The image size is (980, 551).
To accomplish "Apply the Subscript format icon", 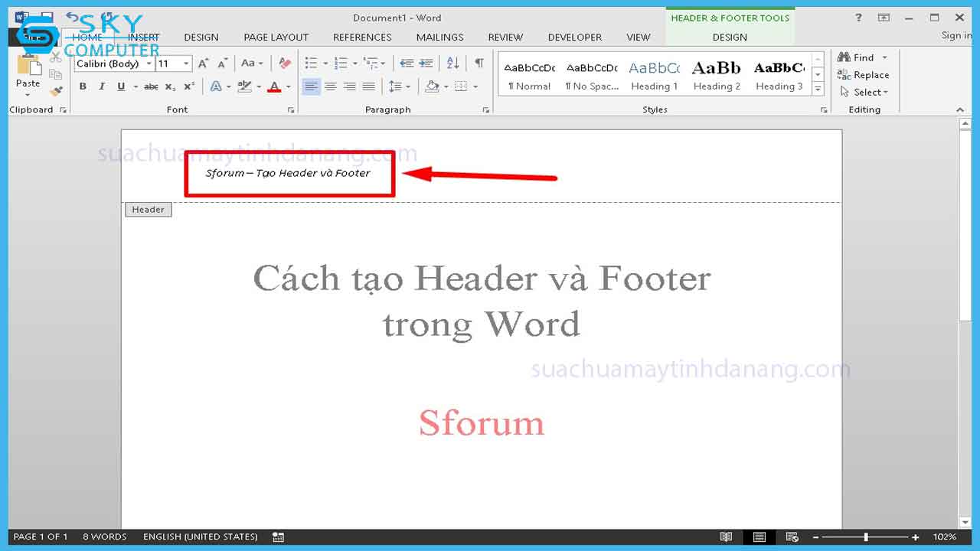I will (171, 86).
